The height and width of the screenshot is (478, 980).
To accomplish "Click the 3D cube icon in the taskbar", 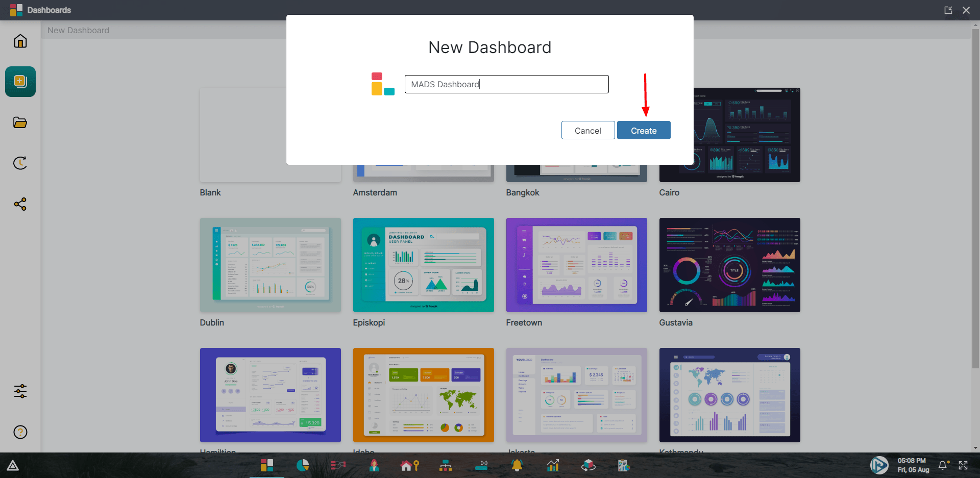I will click(587, 465).
